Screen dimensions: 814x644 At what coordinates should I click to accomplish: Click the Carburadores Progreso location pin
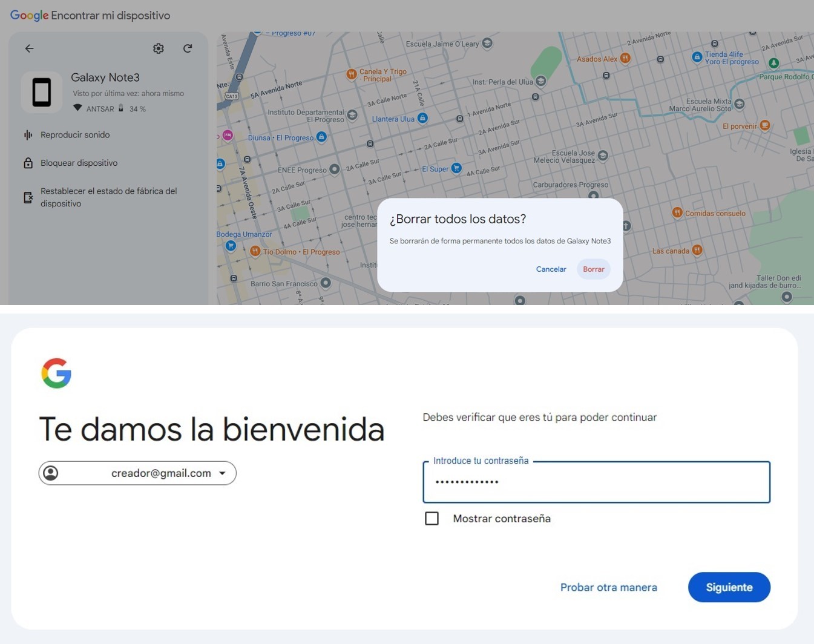(x=593, y=195)
